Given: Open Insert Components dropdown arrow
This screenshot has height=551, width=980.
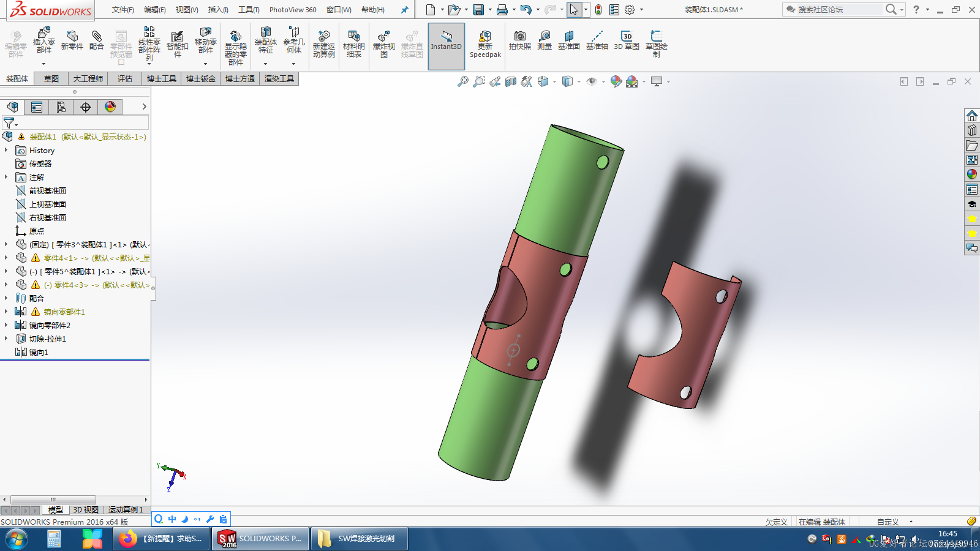Looking at the screenshot, I should click(43, 64).
